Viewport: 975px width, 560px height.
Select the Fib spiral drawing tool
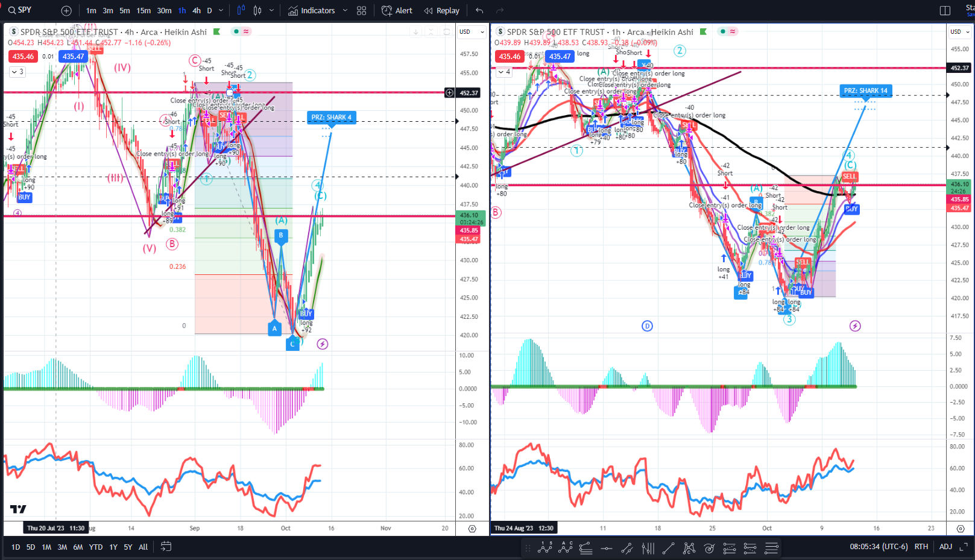click(x=709, y=548)
